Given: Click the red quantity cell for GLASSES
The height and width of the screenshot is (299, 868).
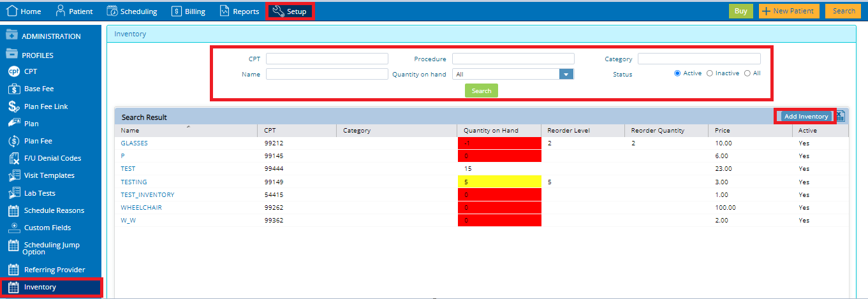Looking at the screenshot, I should [x=499, y=143].
